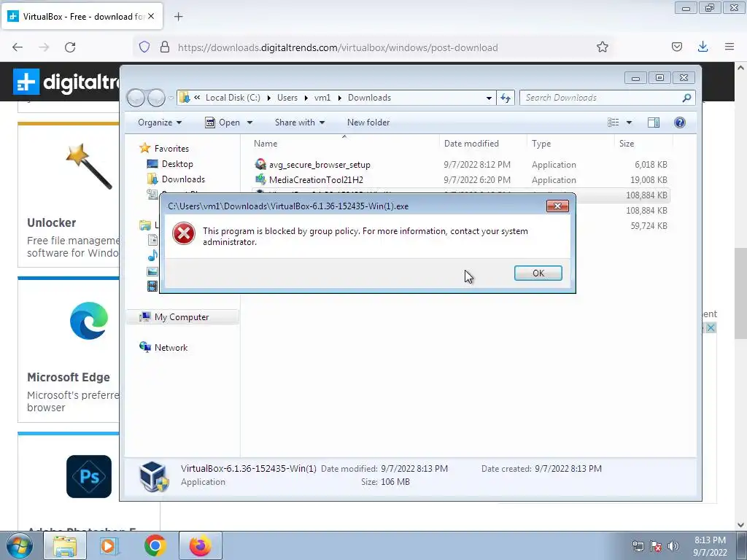Expand the arrow after Users breadcrumb
The image size is (747, 560).
(306, 98)
